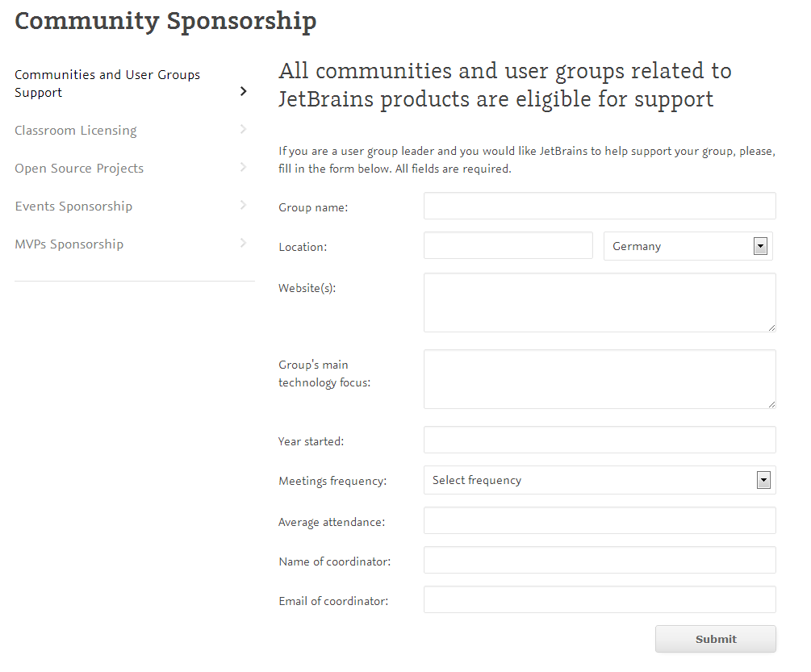Select Events Sponsorship in the sidebar
Screen dimensions: 811x672
[73, 207]
